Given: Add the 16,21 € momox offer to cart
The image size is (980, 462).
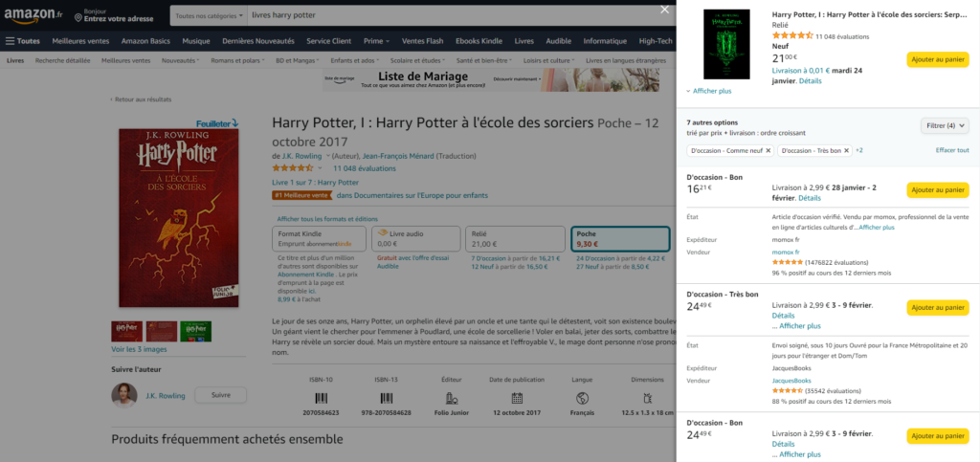Looking at the screenshot, I should coord(938,189).
